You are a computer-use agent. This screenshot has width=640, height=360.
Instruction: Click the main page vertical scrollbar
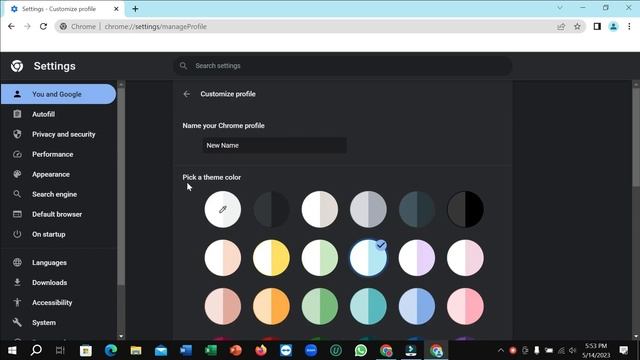[636, 137]
